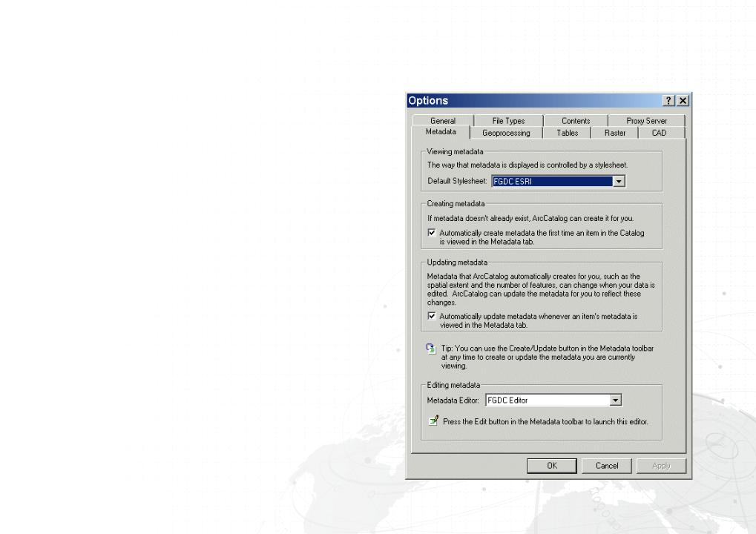Image resolution: width=756 pixels, height=534 pixels.
Task: Go to the Proxy Server tab
Action: [646, 120]
